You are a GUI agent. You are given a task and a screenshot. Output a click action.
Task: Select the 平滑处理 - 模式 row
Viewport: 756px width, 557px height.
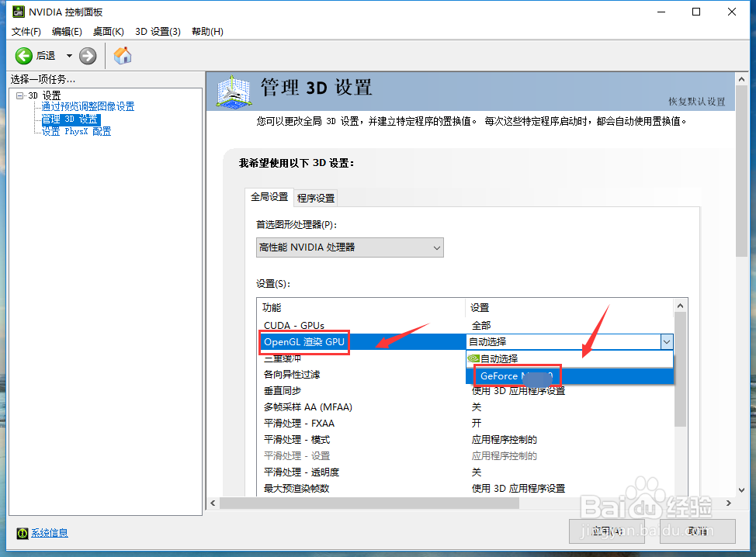coord(465,439)
